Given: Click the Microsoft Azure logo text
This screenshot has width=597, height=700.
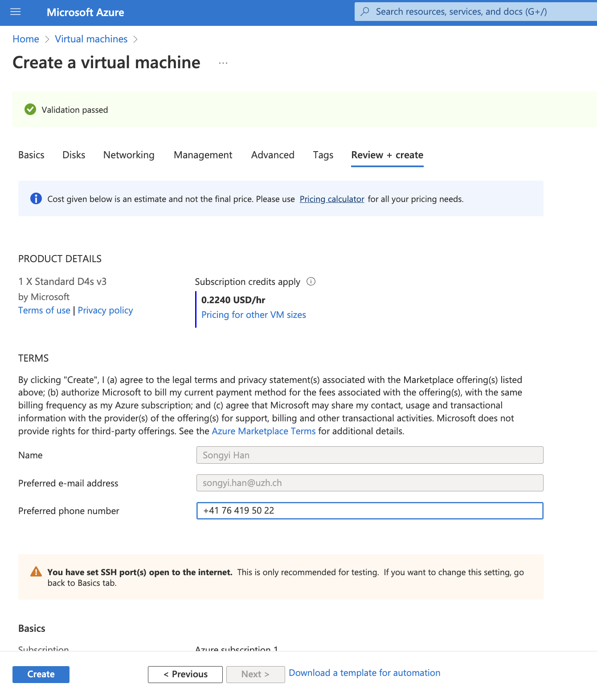Looking at the screenshot, I should click(86, 12).
